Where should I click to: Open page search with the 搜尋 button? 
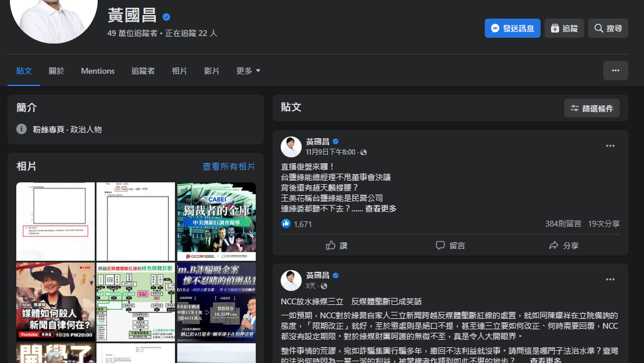pos(608,28)
